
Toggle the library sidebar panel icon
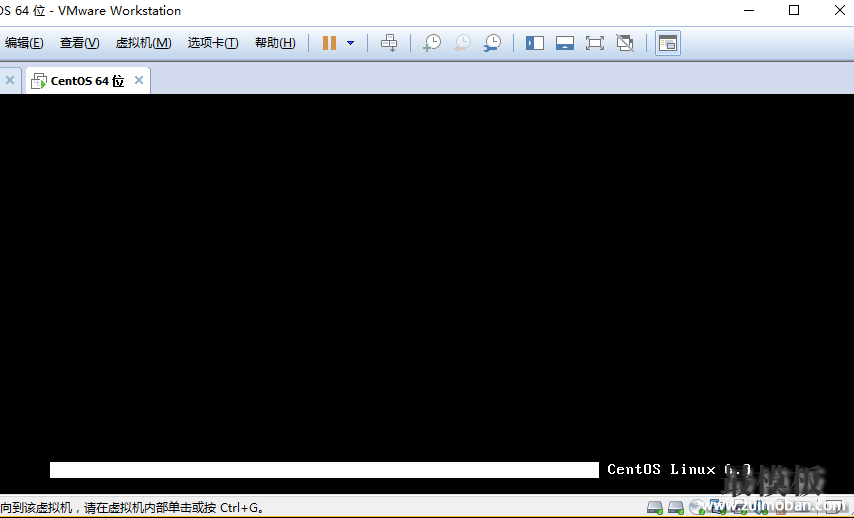point(535,43)
